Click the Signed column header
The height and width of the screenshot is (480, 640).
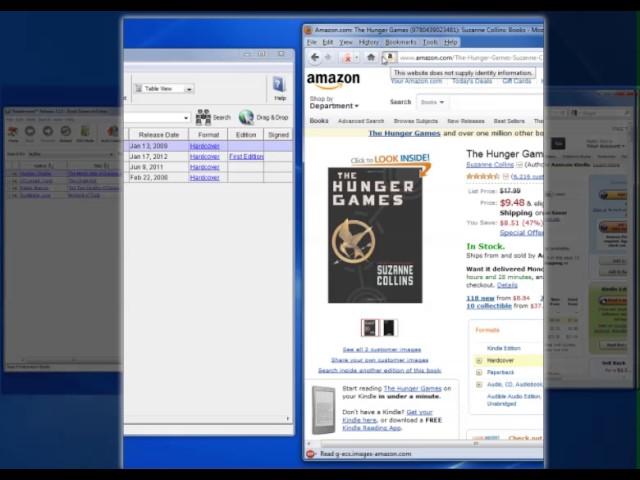click(278, 135)
